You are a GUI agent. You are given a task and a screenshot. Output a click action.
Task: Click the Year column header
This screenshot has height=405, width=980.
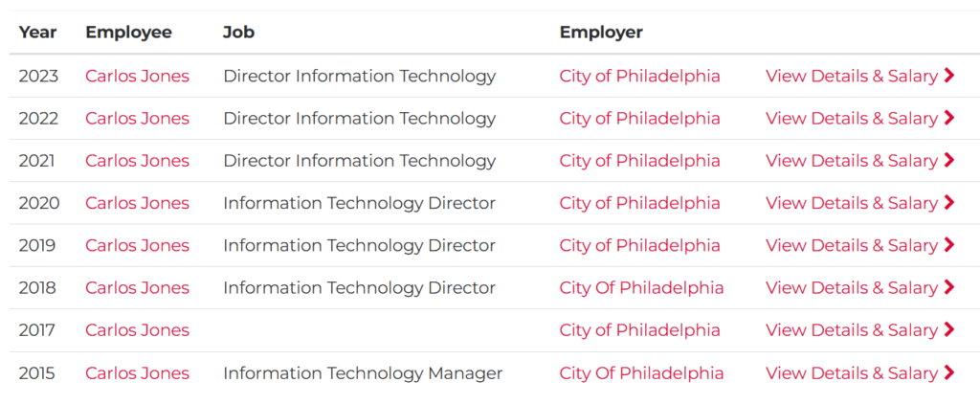tap(37, 32)
